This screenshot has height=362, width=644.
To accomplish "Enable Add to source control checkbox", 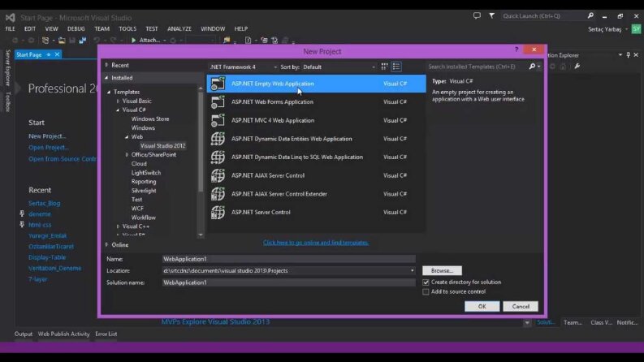I will point(426,292).
